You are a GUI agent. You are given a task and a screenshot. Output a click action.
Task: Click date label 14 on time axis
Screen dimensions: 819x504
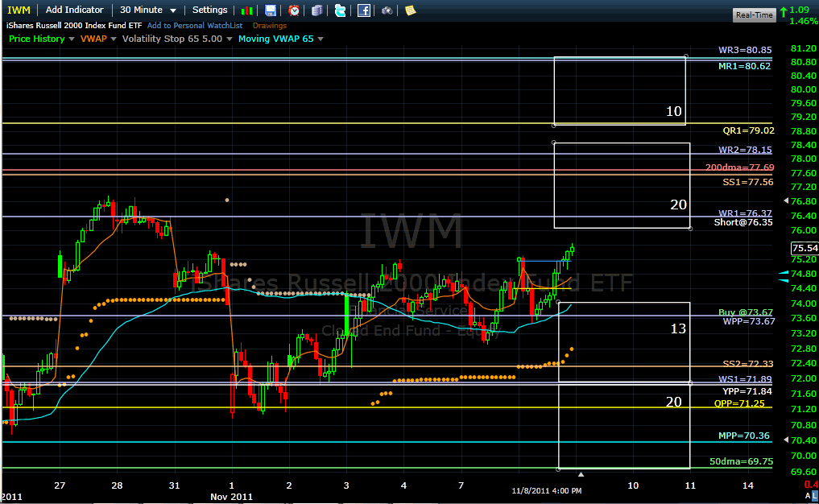click(747, 485)
